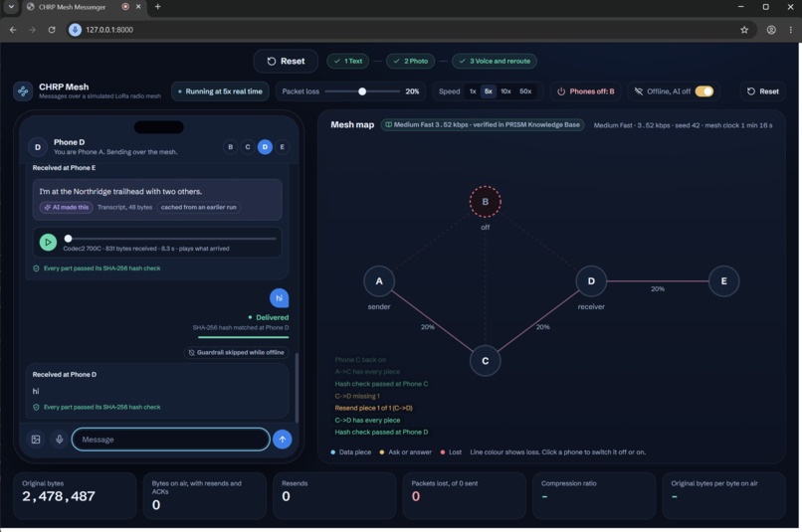Select the 2 Photo step
This screenshot has width=802, height=532.
[x=410, y=61]
